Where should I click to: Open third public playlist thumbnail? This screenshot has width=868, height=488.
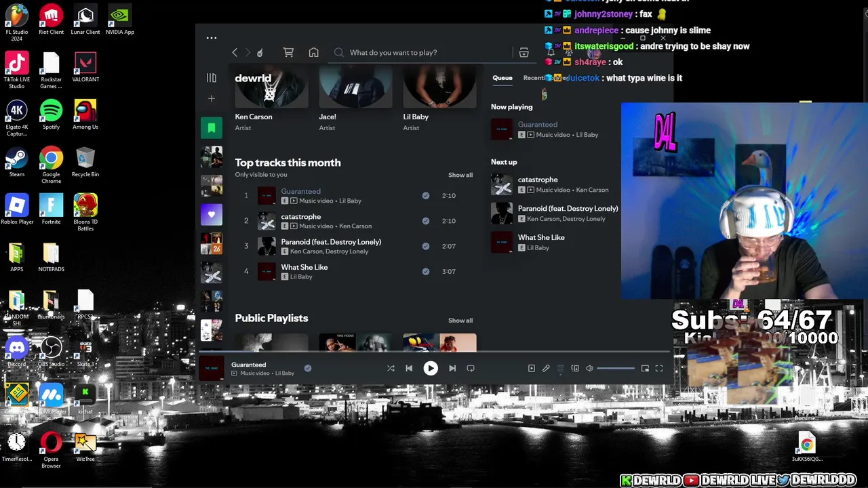(439, 343)
